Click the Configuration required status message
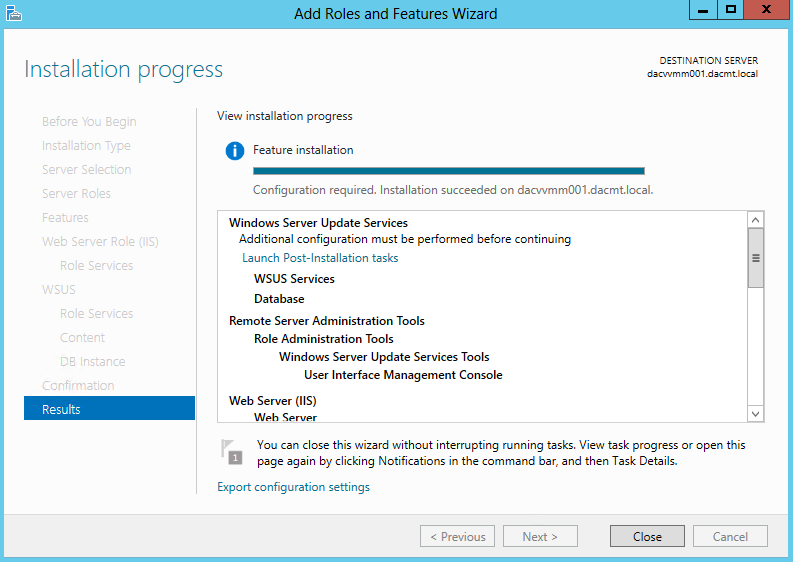 coord(453,190)
